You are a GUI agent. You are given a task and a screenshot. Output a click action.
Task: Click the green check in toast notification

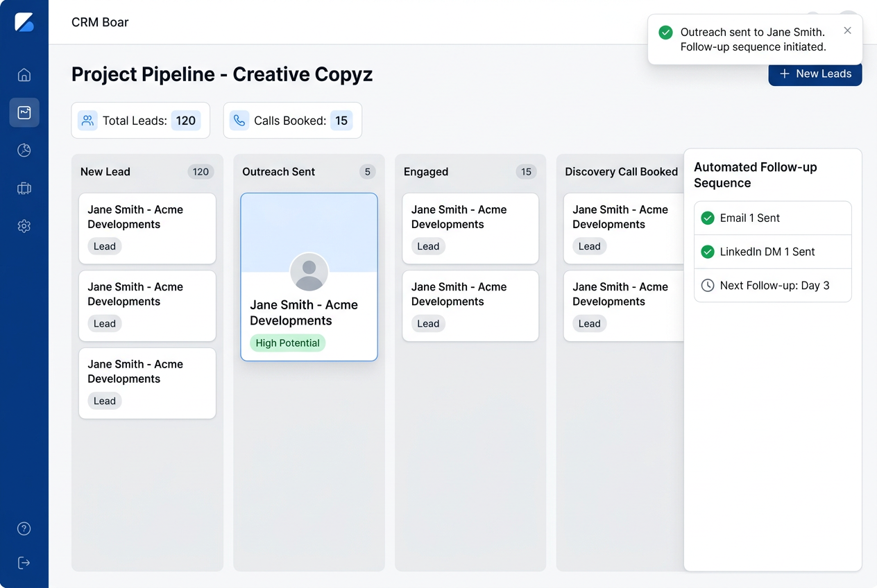coord(665,32)
